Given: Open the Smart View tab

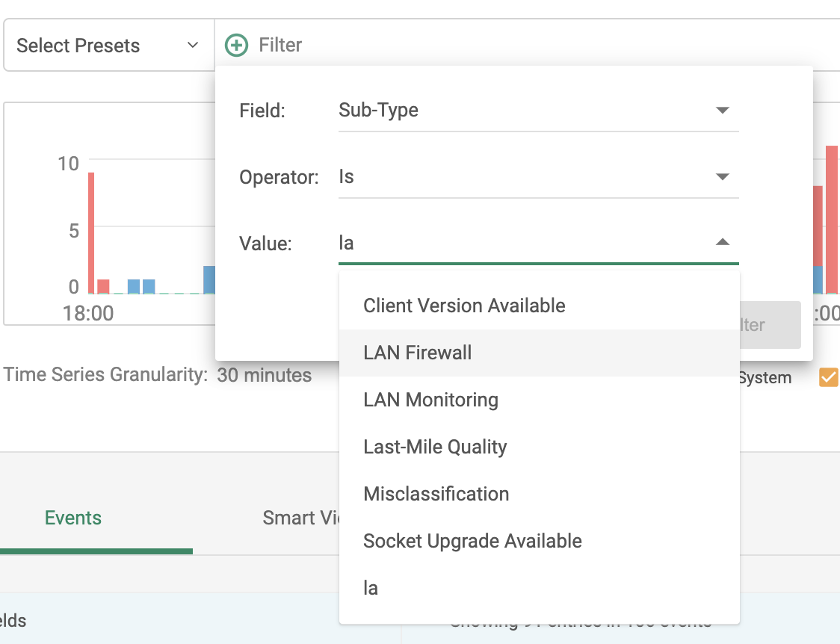Looking at the screenshot, I should coord(302,517).
